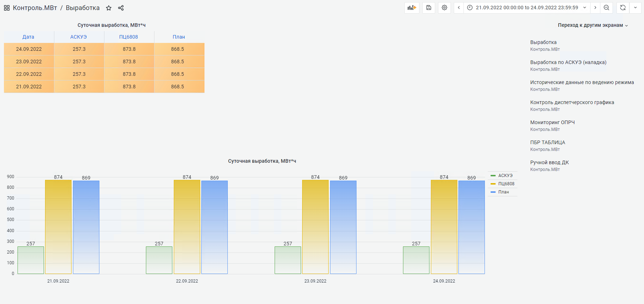Image resolution: width=644 pixels, height=304 pixels.
Task: Zoom out the time range
Action: pos(606,8)
